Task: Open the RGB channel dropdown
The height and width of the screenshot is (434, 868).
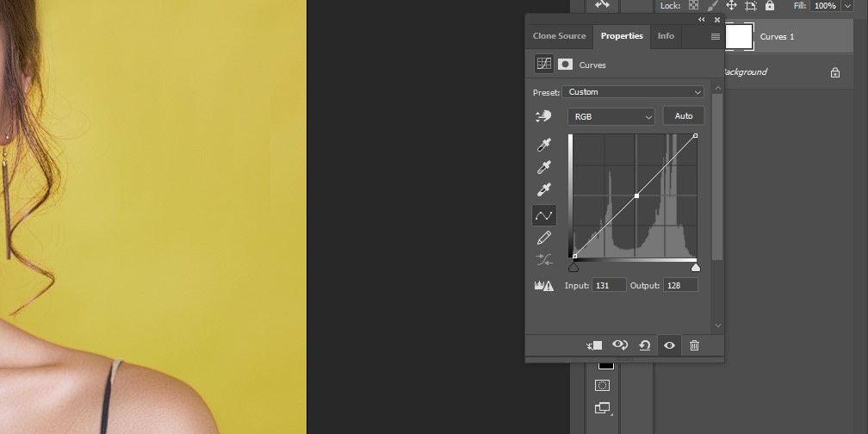Action: click(x=611, y=116)
